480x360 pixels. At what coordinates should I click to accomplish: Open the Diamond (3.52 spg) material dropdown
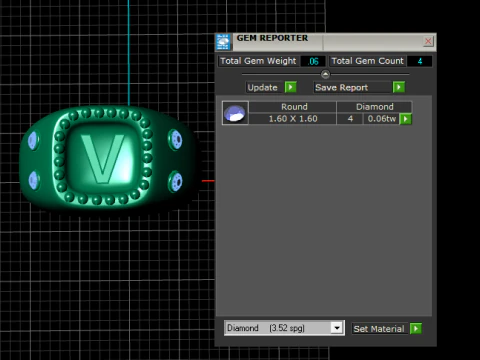tap(337, 328)
